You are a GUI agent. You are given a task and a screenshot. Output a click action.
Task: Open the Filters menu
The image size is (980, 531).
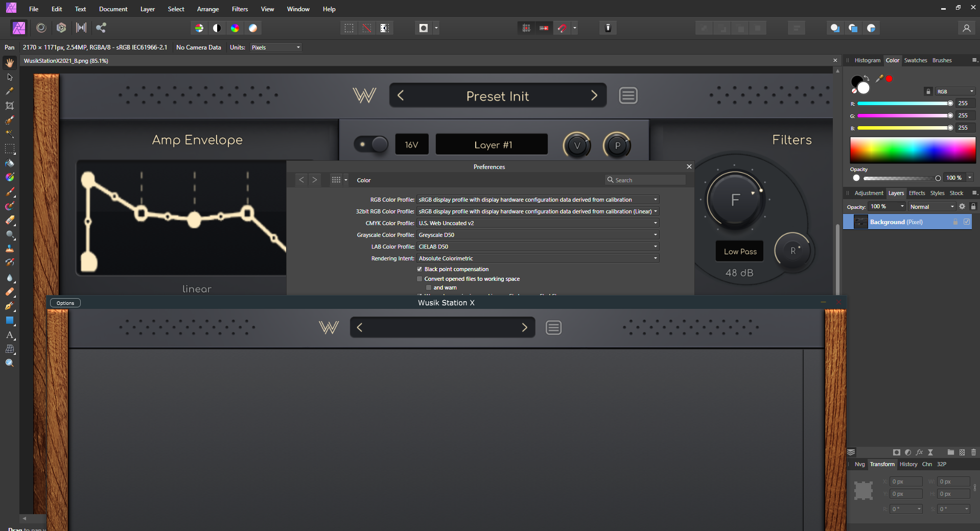pos(240,9)
